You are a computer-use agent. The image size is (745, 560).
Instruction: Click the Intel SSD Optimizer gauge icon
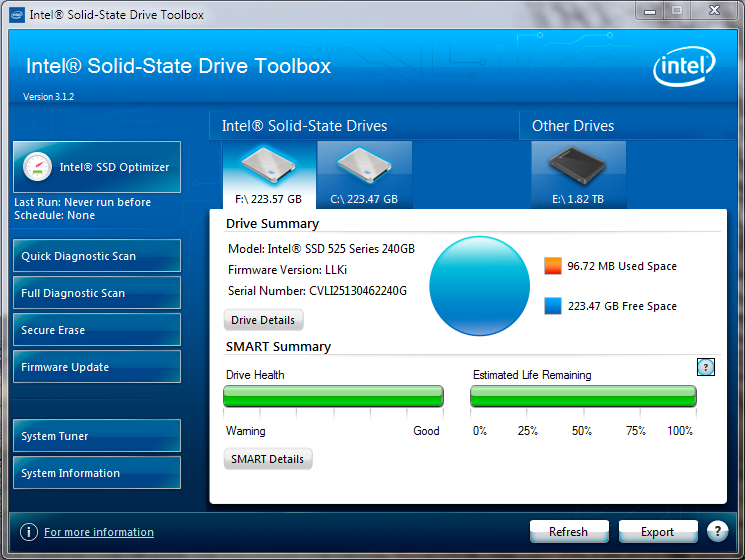click(x=37, y=167)
